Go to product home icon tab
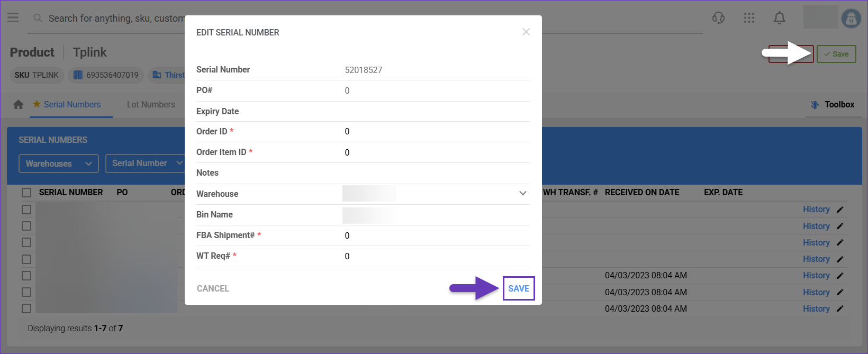 coord(19,105)
